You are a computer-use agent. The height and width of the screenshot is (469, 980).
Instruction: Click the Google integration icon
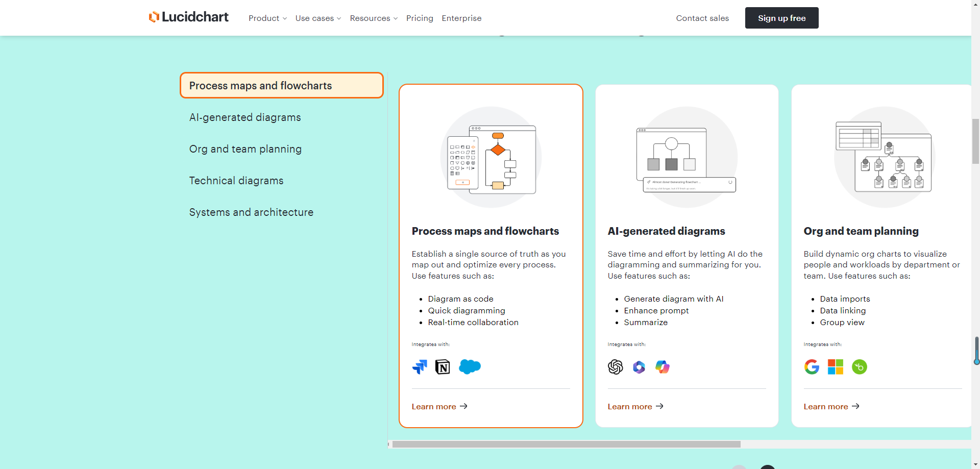pyautogui.click(x=812, y=367)
